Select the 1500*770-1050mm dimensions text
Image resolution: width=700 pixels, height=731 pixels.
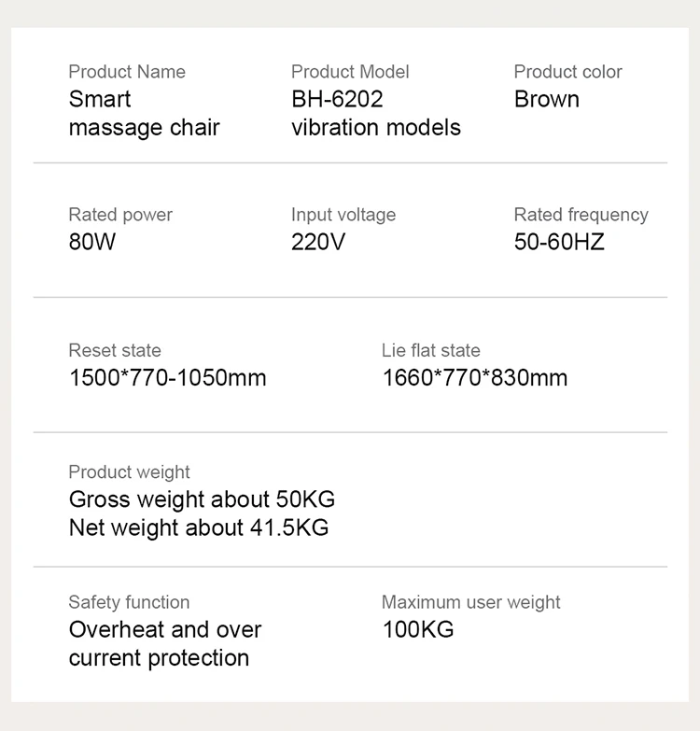tap(168, 378)
